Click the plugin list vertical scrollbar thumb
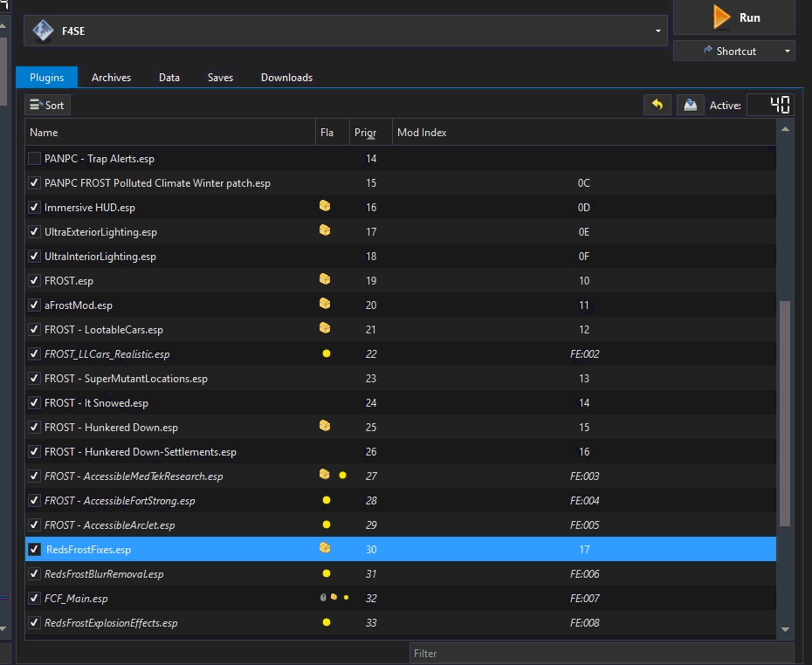The width and height of the screenshot is (812, 665). [x=784, y=412]
